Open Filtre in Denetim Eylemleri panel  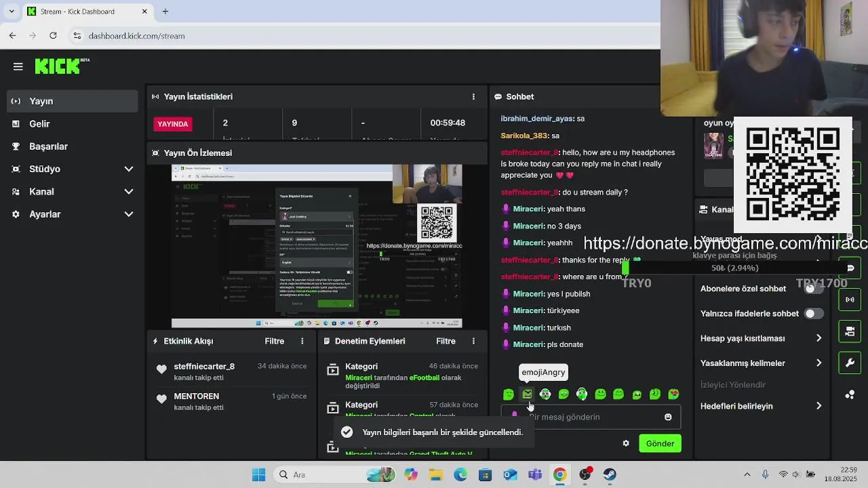(446, 341)
